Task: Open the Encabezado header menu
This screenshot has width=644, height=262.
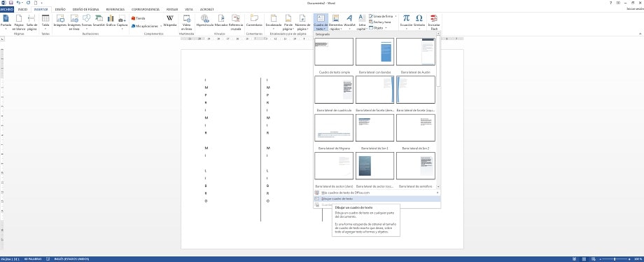Action: 274,22
